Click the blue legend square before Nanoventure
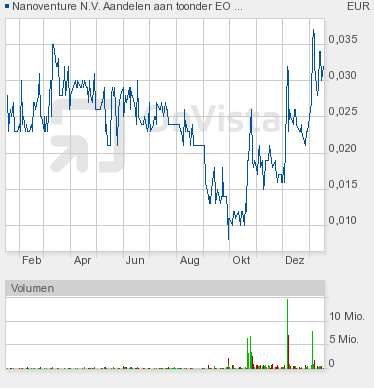The width and height of the screenshot is (374, 388). pos(7,6)
